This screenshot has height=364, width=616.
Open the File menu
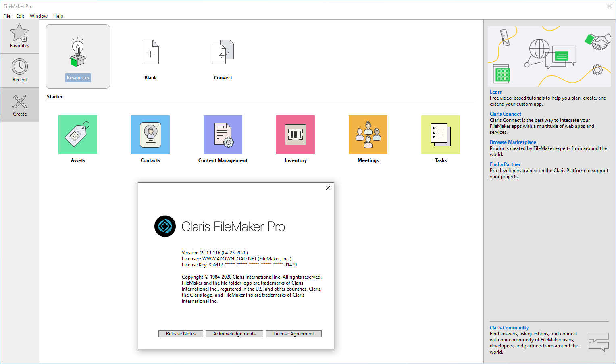tap(6, 16)
